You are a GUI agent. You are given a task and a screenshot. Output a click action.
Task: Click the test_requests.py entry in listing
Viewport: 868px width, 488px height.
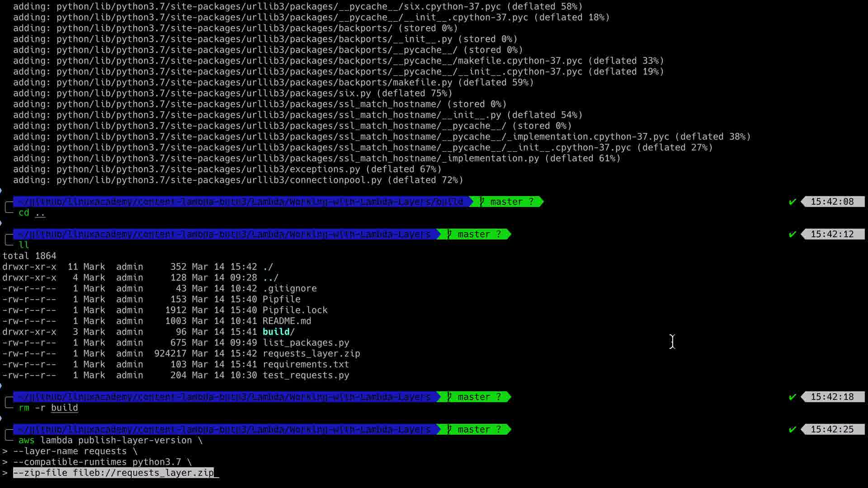pyautogui.click(x=306, y=375)
